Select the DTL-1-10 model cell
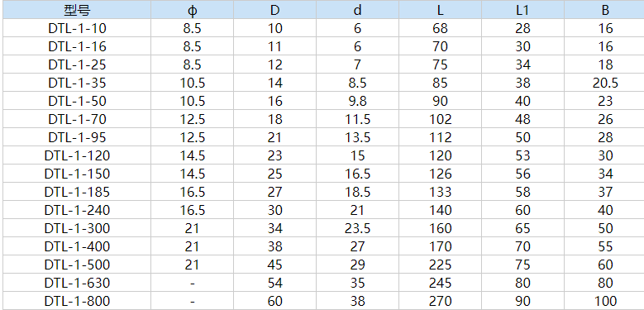 77,28
